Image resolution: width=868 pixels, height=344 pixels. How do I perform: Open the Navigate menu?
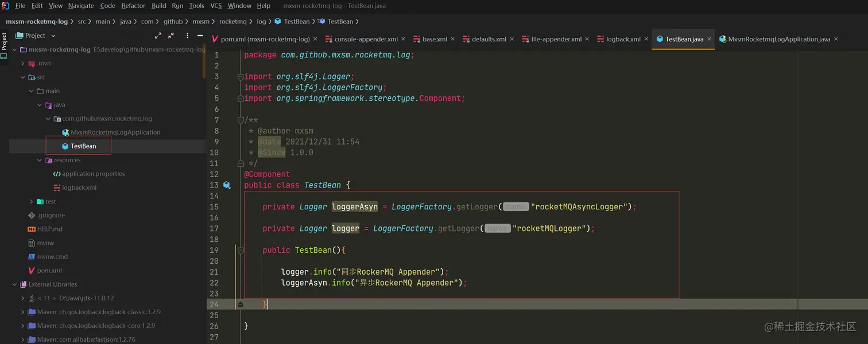pyautogui.click(x=81, y=6)
